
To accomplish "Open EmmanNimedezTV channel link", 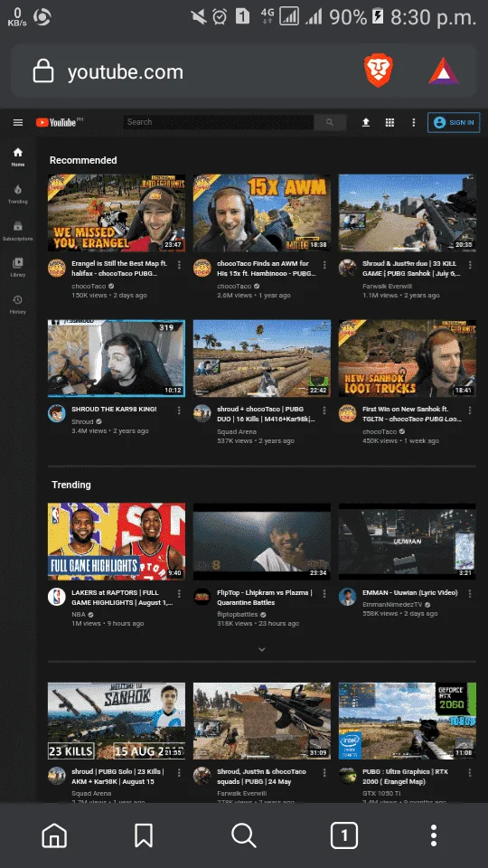I will (x=392, y=605).
